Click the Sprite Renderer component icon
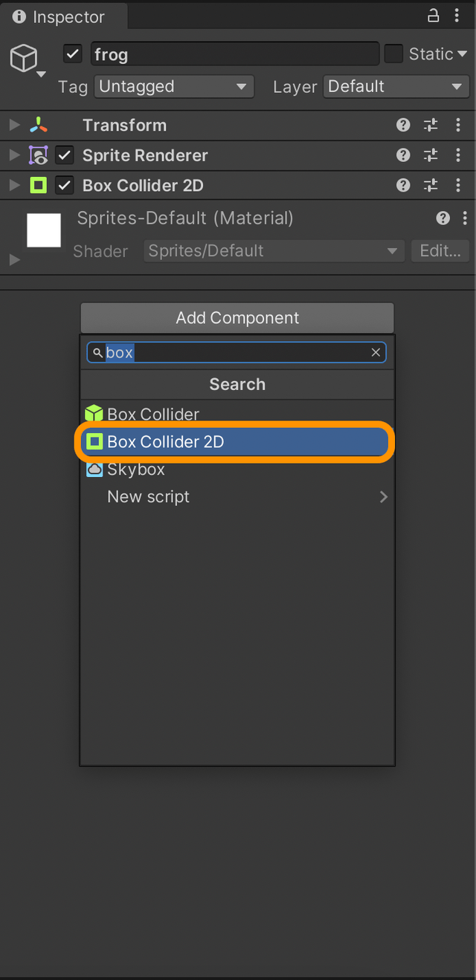Screen dimensions: 476x980 point(39,155)
